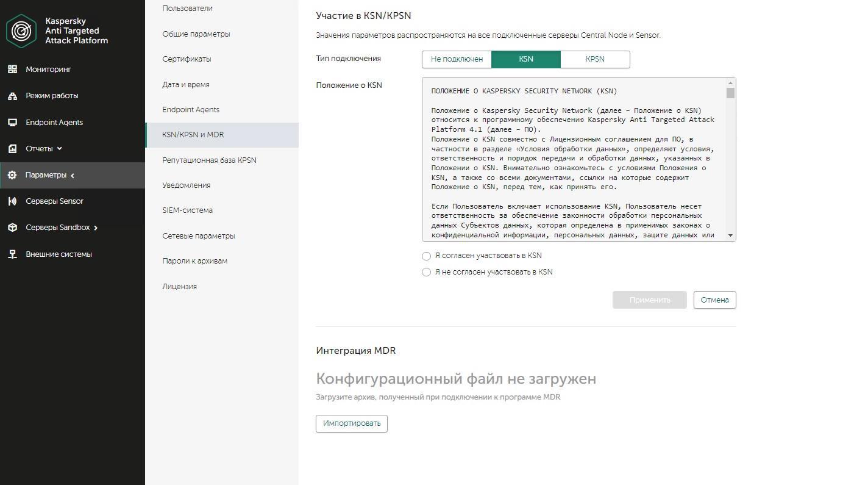This screenshot has height=485, width=868.
Task: Click the Режим работы icon
Action: [x=12, y=96]
